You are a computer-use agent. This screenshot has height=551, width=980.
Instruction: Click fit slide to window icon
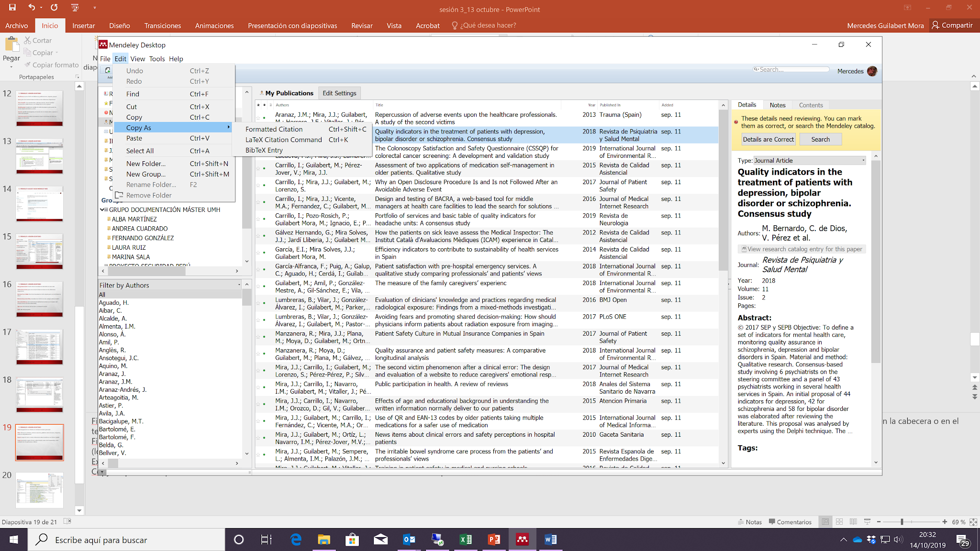coord(973,522)
